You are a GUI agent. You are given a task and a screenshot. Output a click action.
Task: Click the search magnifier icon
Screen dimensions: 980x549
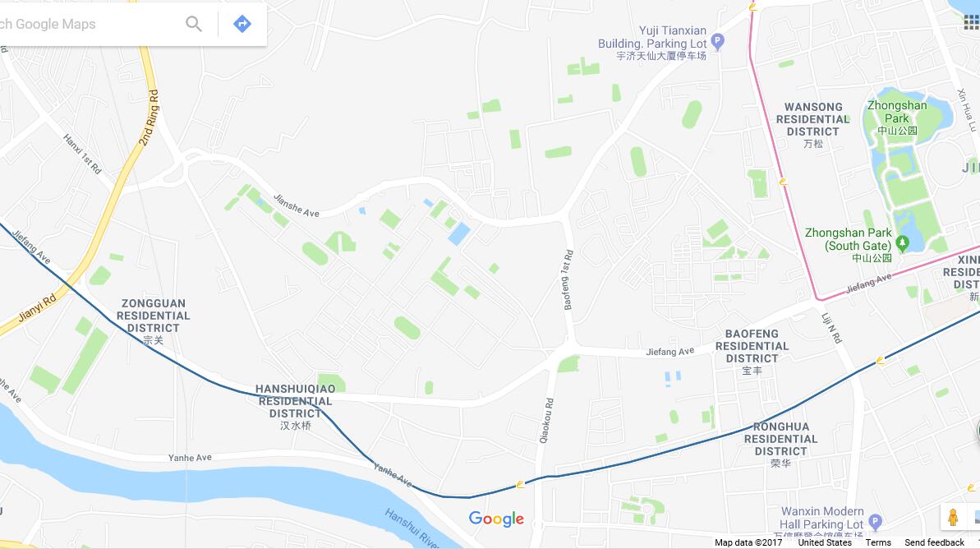pos(194,24)
